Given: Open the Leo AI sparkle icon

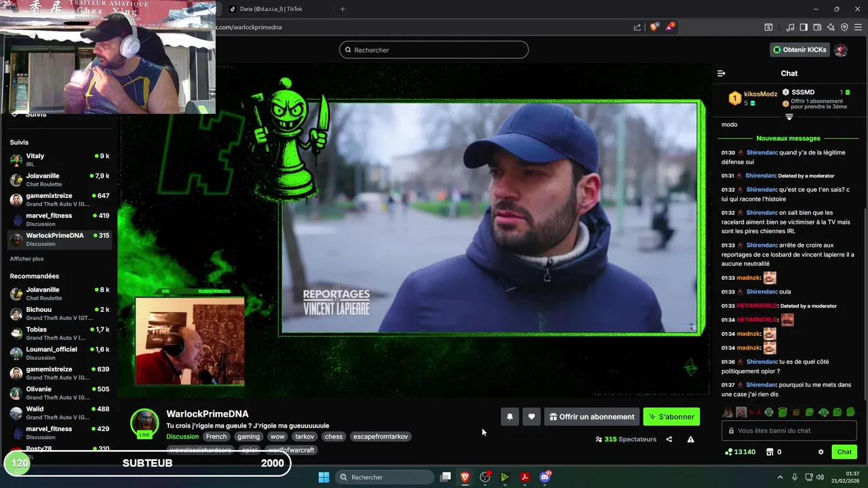Looking at the screenshot, I should (831, 27).
